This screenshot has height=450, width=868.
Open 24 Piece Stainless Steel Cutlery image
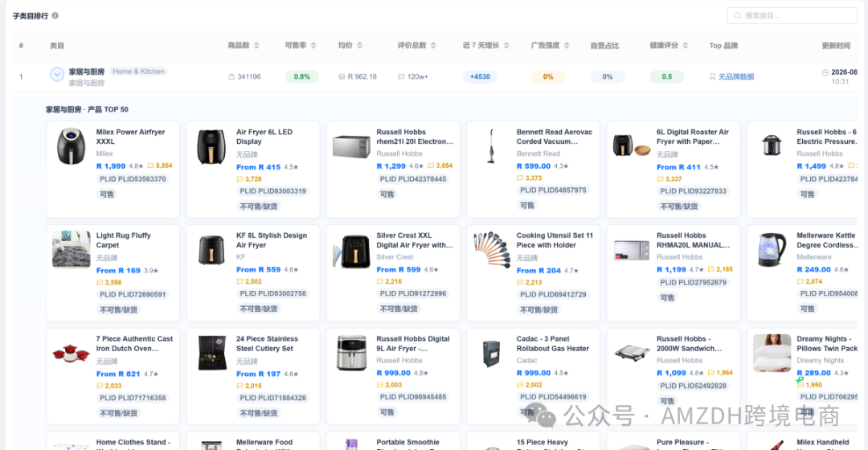pyautogui.click(x=211, y=353)
